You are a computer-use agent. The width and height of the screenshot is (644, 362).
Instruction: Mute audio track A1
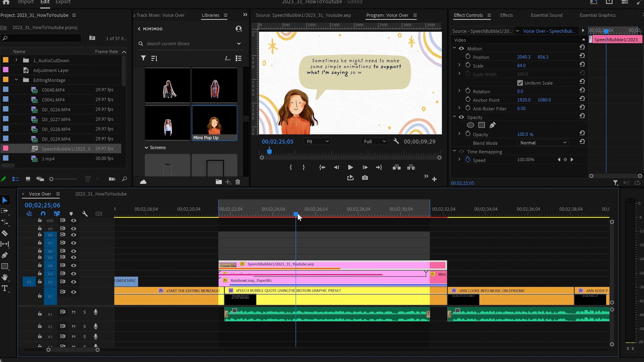tap(73, 312)
